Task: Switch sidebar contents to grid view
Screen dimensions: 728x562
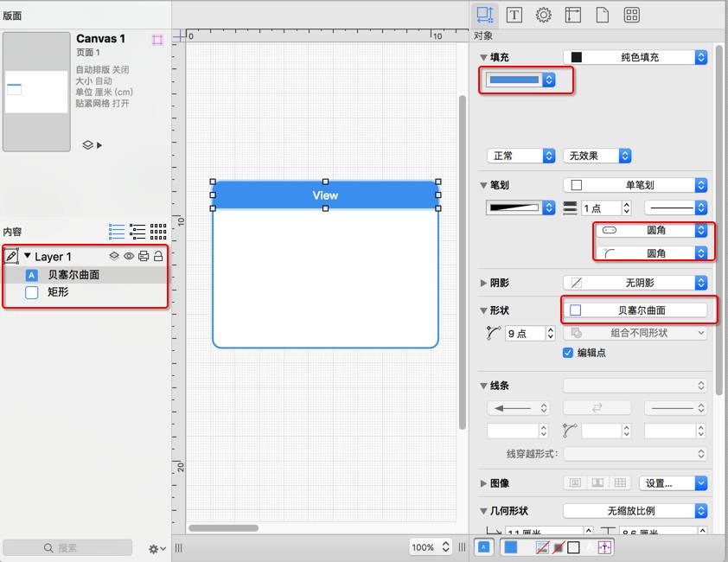Action: click(x=158, y=231)
